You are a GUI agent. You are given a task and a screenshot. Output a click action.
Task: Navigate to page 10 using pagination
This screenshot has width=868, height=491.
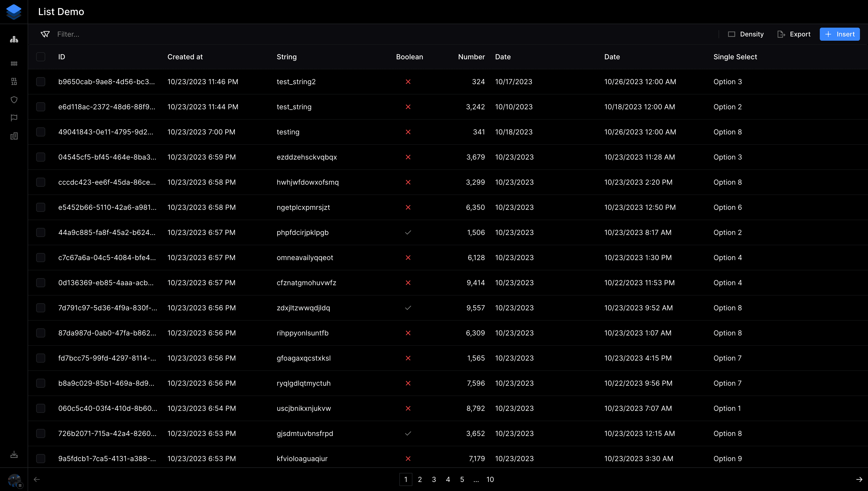[490, 479]
